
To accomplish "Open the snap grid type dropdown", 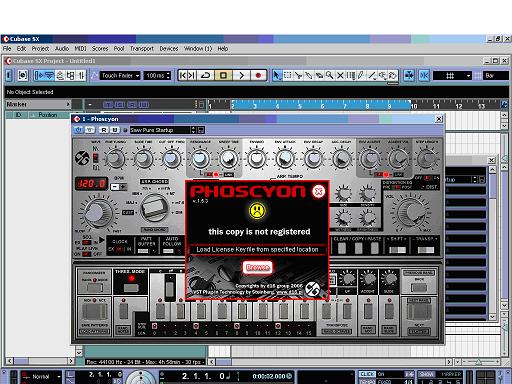I will (452, 76).
